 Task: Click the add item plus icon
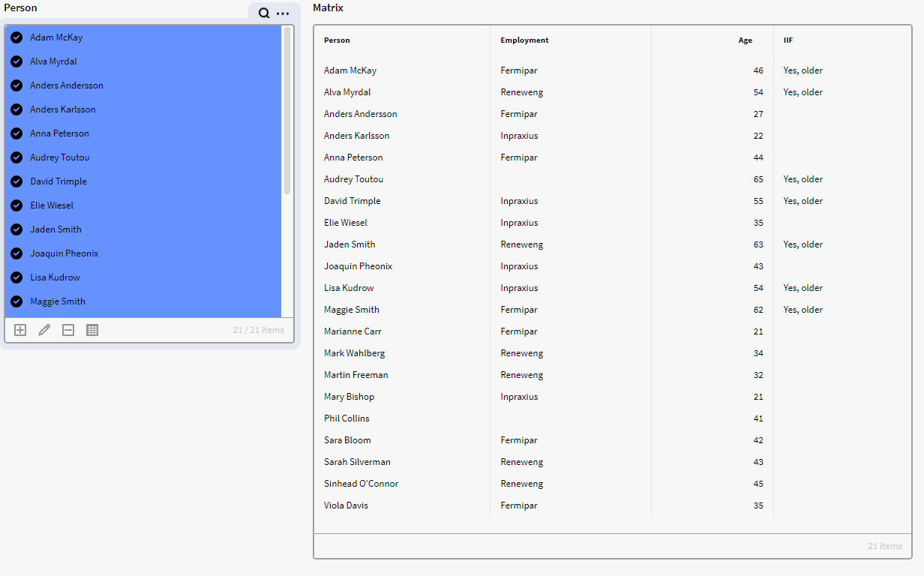click(20, 330)
